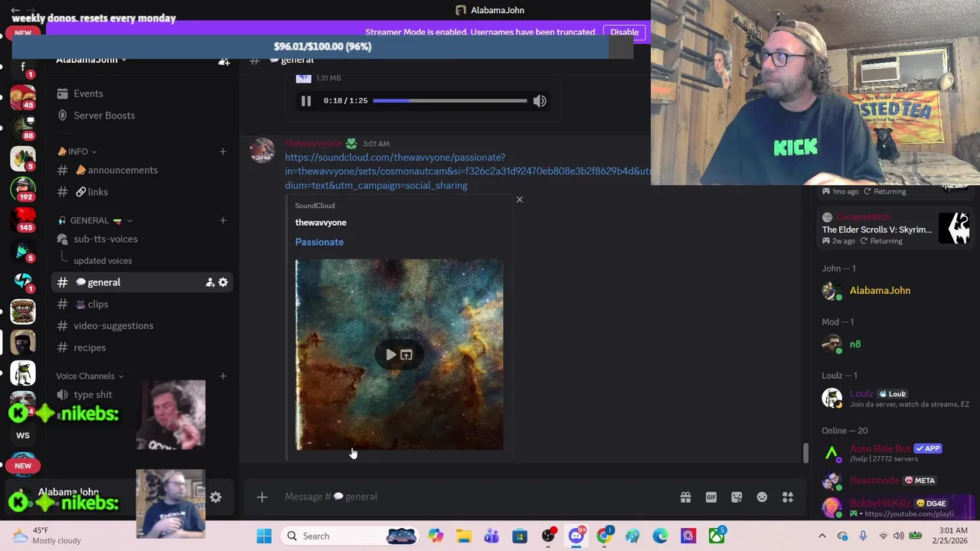Open the recipes channel
980x551 pixels.
90,347
